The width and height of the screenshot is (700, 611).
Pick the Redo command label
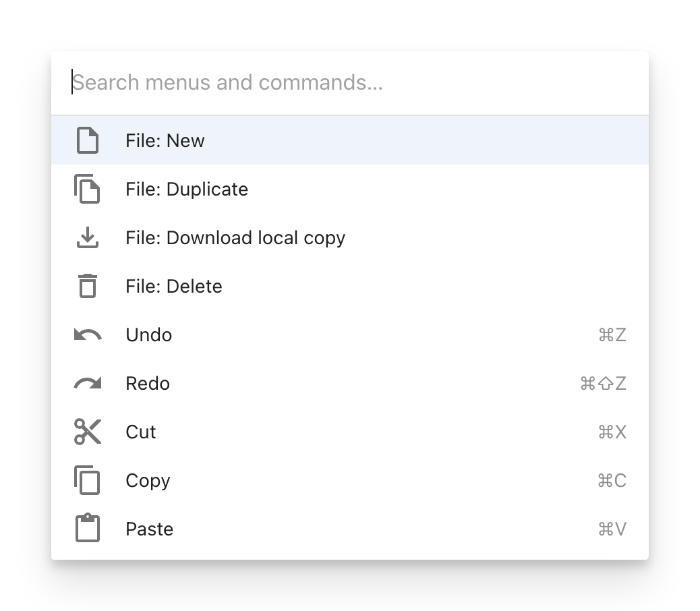click(148, 384)
